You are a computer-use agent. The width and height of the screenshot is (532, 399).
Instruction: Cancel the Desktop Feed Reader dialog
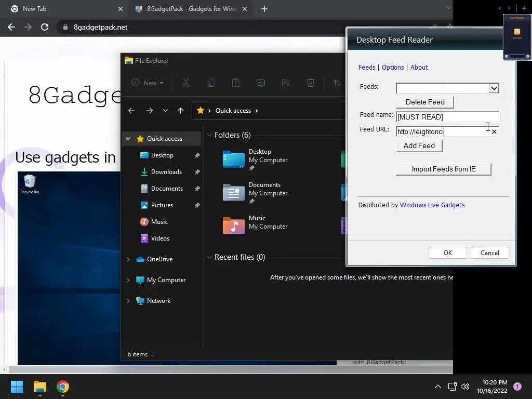(489, 253)
